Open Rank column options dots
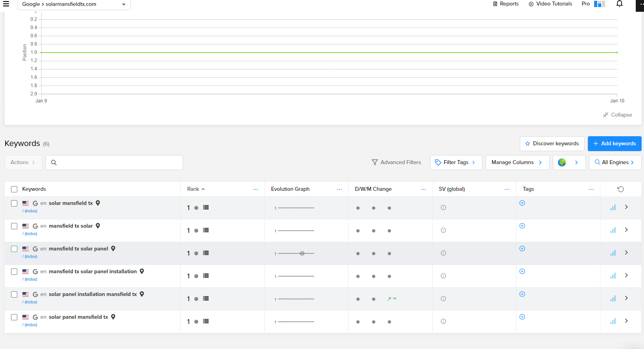 point(256,189)
